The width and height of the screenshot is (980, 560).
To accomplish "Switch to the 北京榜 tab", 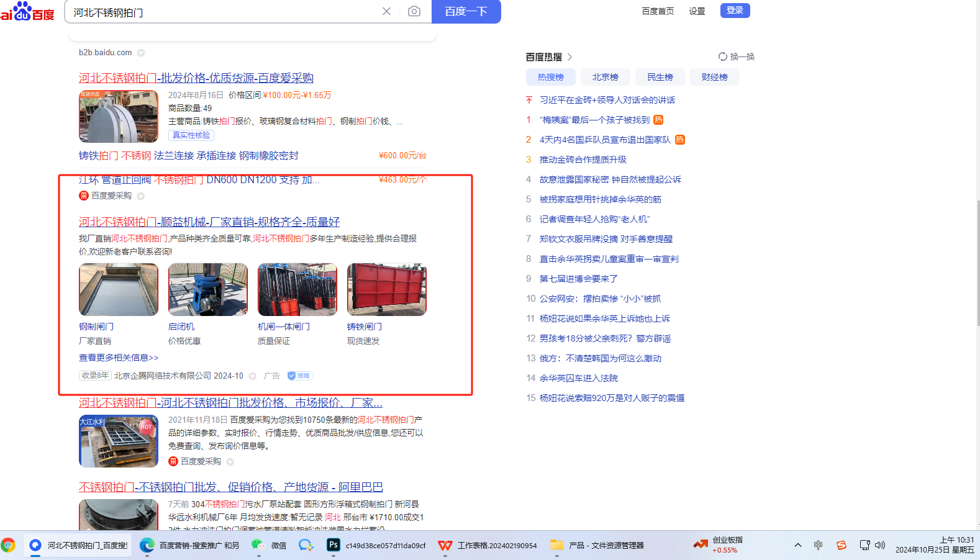I will [605, 77].
